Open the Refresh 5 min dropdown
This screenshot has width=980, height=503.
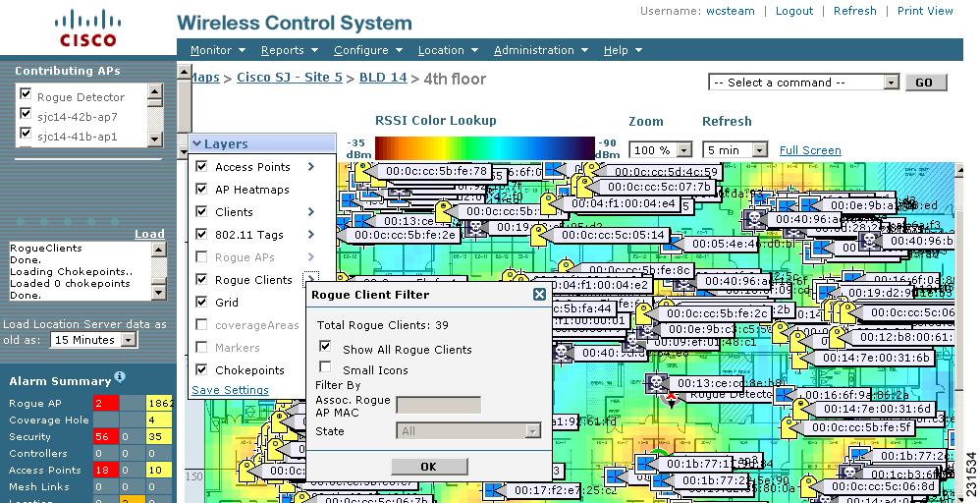[x=735, y=150]
